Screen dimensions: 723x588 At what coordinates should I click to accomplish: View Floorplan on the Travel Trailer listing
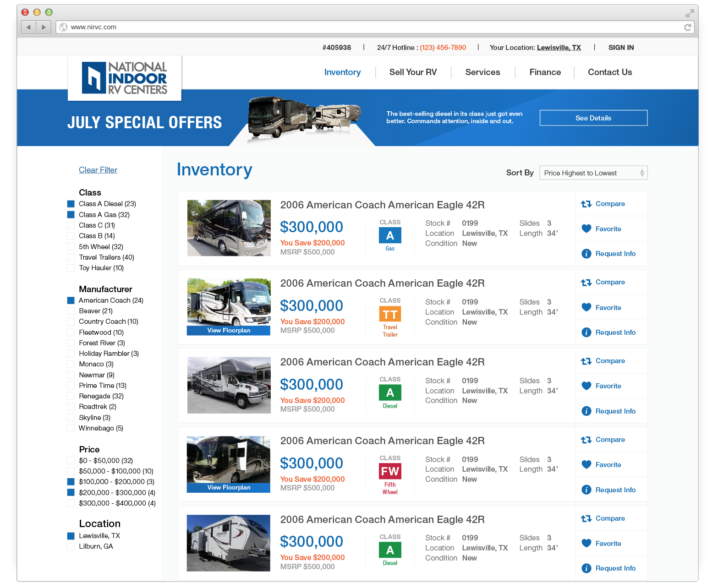229,331
